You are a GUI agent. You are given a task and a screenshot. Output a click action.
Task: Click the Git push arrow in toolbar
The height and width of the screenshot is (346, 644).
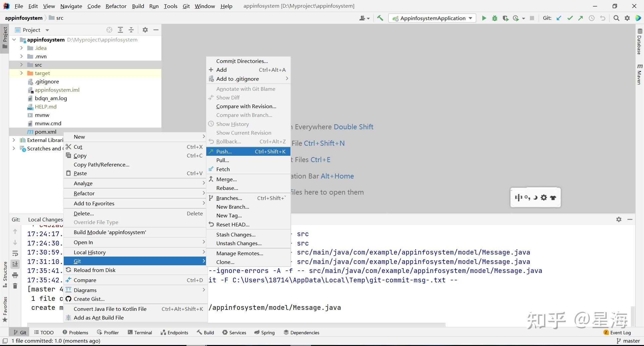(581, 18)
